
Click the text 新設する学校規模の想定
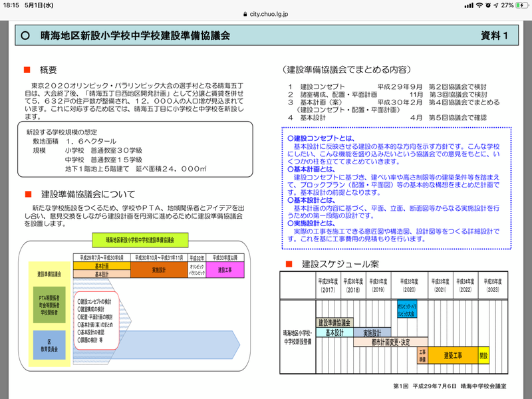62,132
